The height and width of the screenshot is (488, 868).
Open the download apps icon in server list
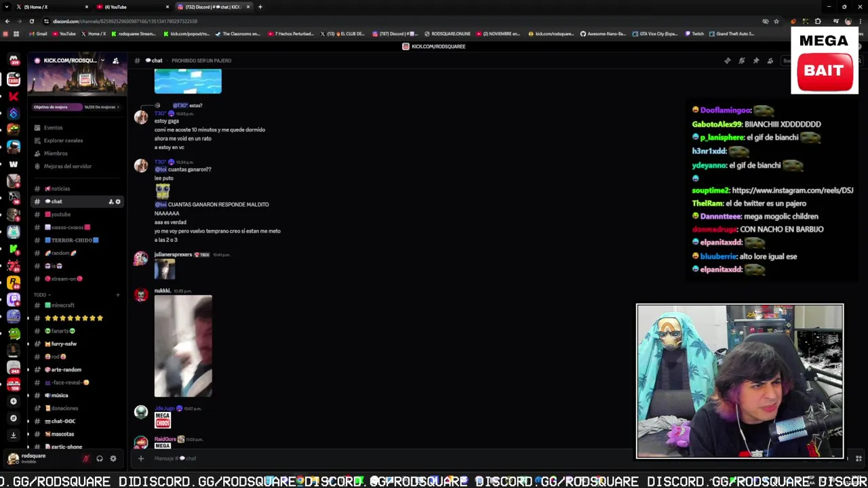(13, 435)
